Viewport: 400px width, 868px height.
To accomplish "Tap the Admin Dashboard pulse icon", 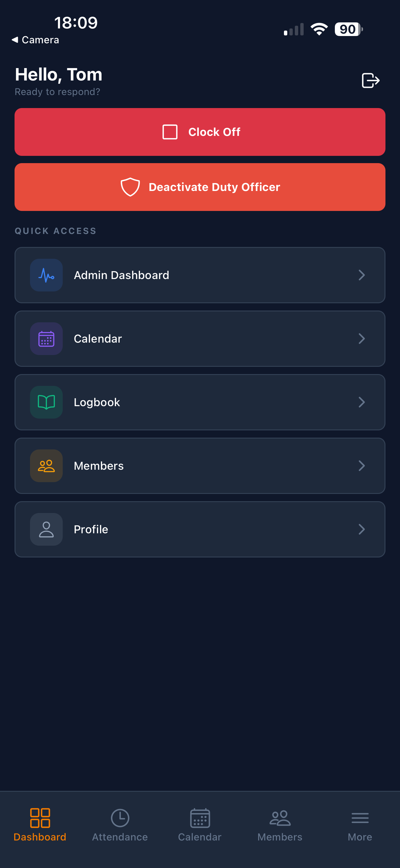I will pos(47,275).
